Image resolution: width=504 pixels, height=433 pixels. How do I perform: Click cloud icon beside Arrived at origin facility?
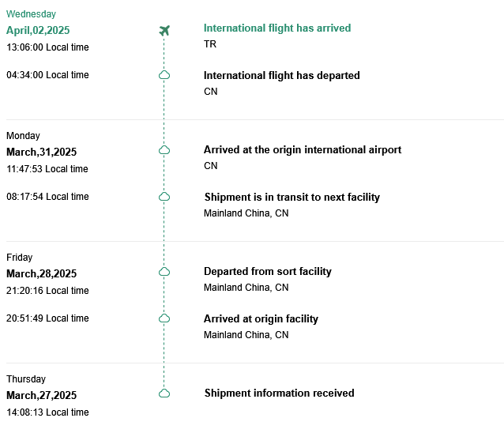click(164, 318)
